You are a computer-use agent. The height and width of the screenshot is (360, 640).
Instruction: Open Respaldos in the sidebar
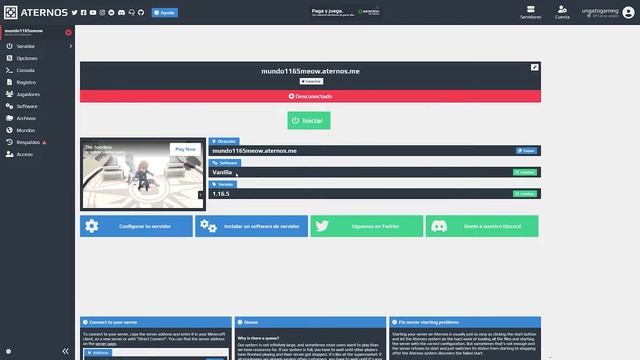[x=28, y=142]
